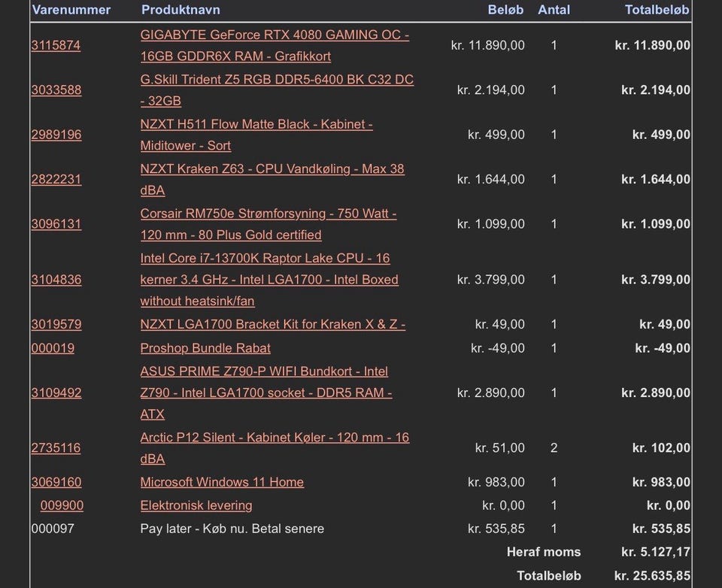
Task: Open NZXT H511 Flow Matte Black link
Action: click(256, 135)
